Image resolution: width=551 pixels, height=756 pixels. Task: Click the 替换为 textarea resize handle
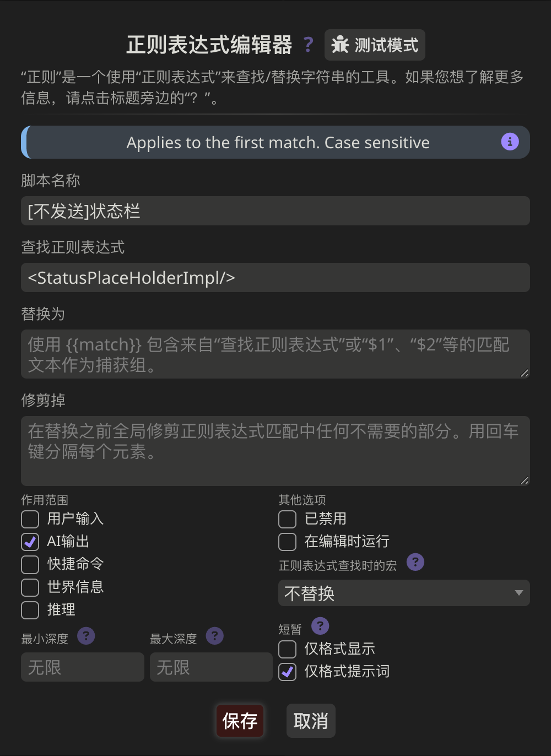(x=524, y=373)
